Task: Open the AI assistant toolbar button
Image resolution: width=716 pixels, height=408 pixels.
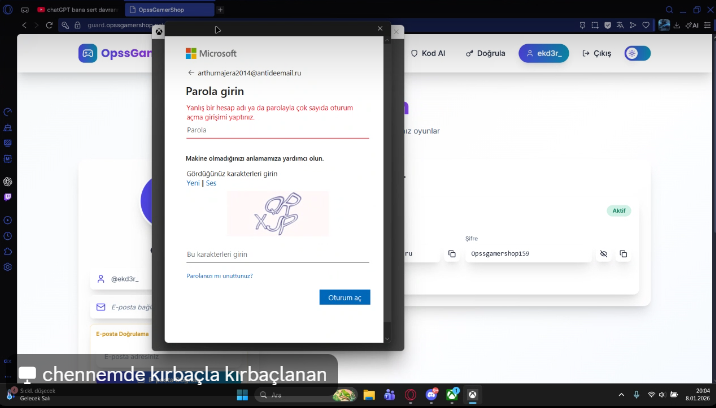Action: point(692,26)
